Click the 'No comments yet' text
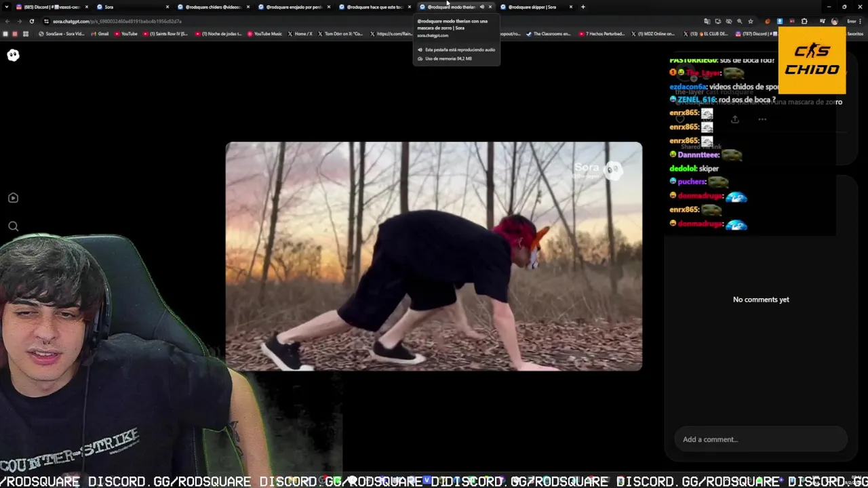 click(761, 300)
